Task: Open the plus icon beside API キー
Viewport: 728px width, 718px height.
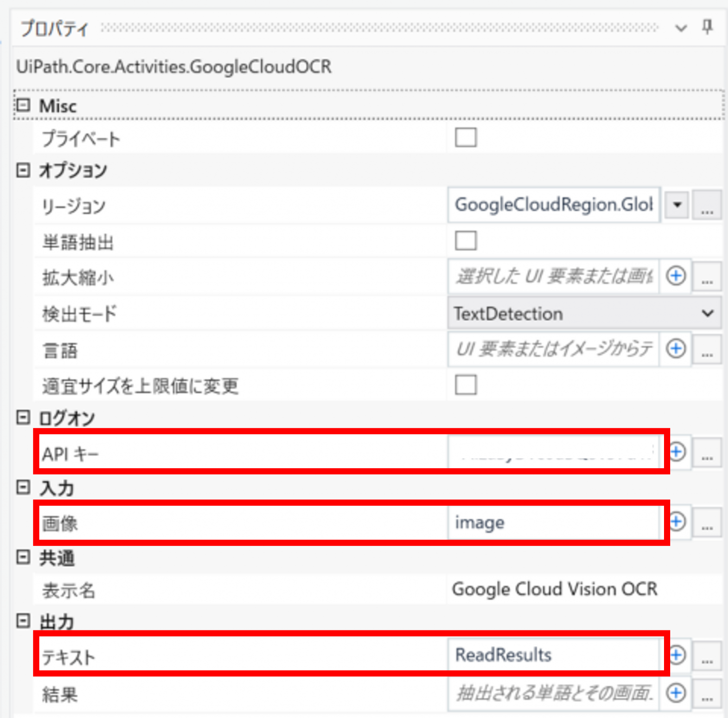Action: click(677, 453)
